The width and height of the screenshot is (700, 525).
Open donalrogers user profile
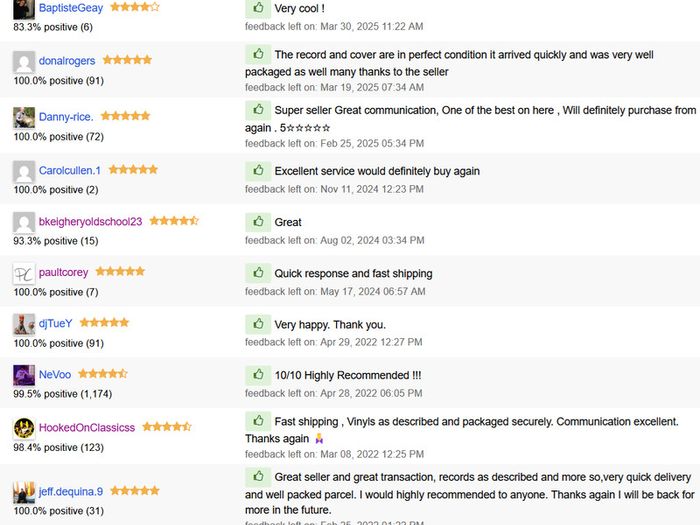point(67,61)
